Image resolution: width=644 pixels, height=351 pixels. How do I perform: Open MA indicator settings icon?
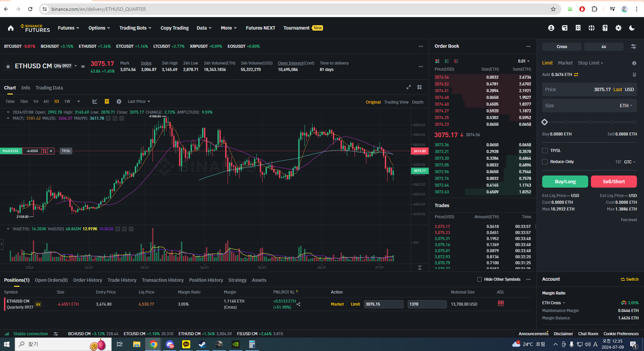(x=115, y=118)
